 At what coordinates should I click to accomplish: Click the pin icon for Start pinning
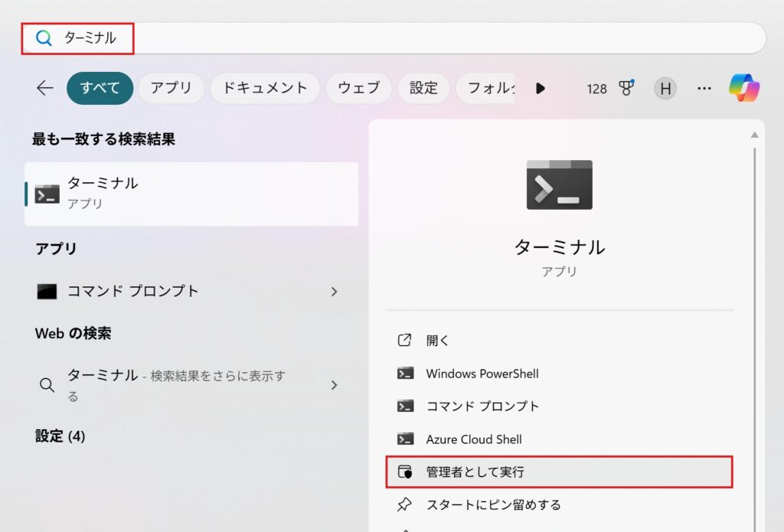pyautogui.click(x=404, y=504)
